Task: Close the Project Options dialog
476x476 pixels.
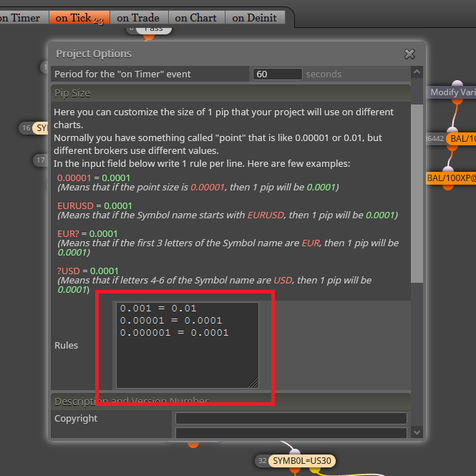Action: click(x=409, y=54)
